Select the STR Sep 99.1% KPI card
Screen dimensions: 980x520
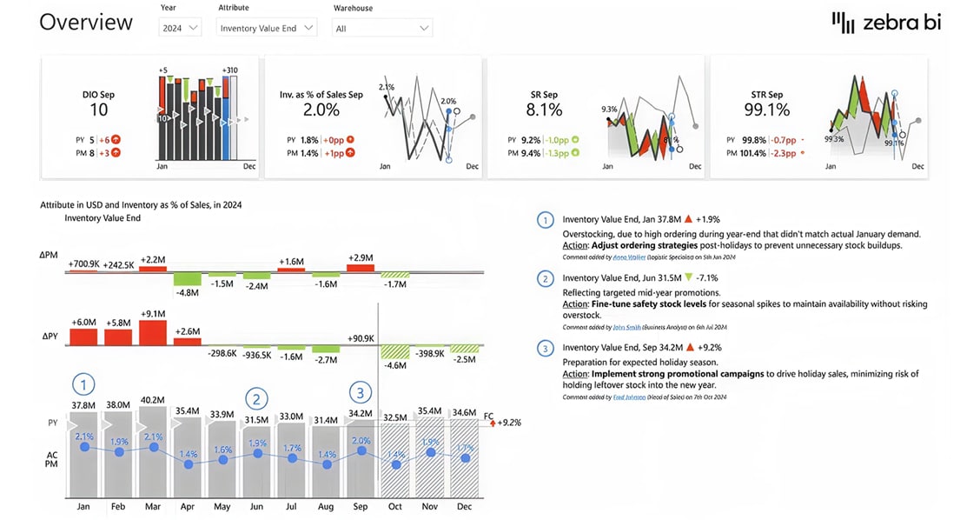[818, 117]
